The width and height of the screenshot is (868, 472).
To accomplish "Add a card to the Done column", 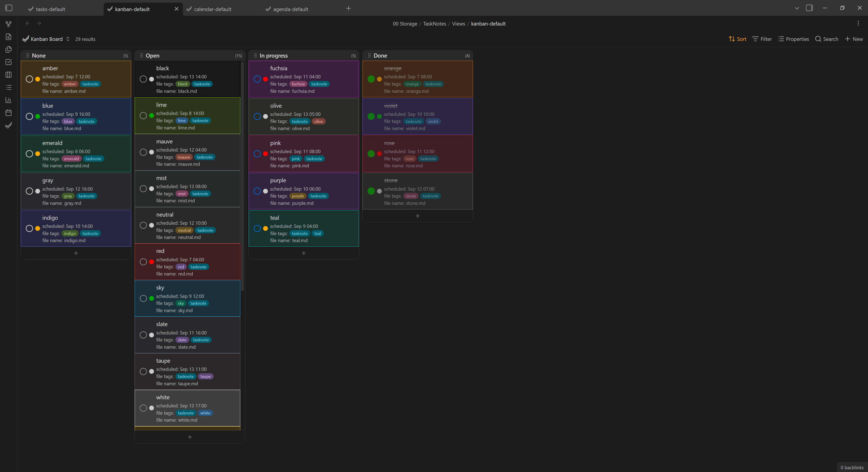I will click(417, 216).
